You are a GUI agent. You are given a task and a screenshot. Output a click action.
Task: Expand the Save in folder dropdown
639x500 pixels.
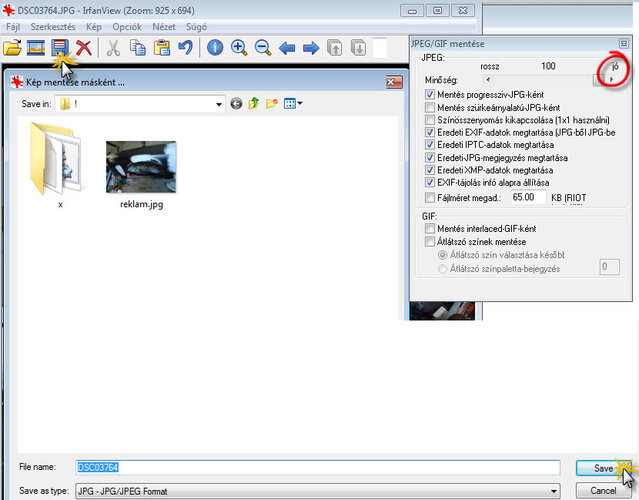tap(217, 103)
